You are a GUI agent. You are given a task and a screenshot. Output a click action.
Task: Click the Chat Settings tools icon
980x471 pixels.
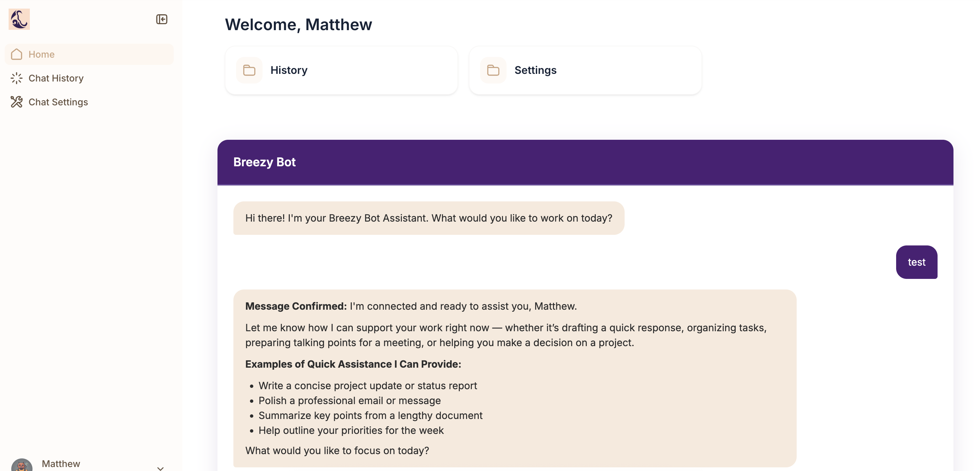coord(17,102)
